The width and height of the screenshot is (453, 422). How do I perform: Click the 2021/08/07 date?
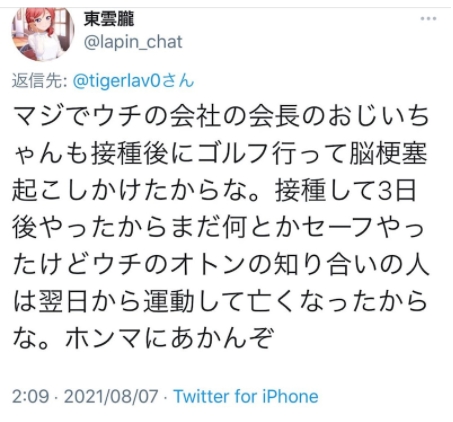111,396
